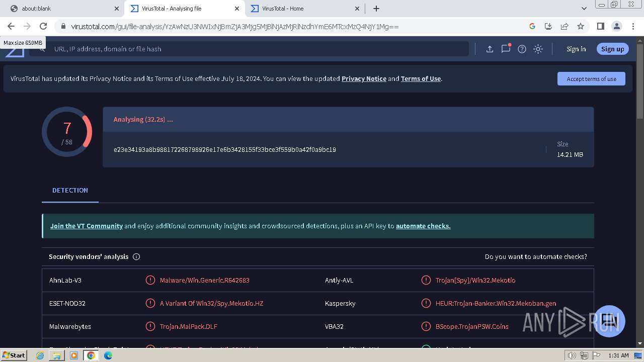Expand tab search dropdown
Screen dimensions: 644x362
click(x=584, y=9)
